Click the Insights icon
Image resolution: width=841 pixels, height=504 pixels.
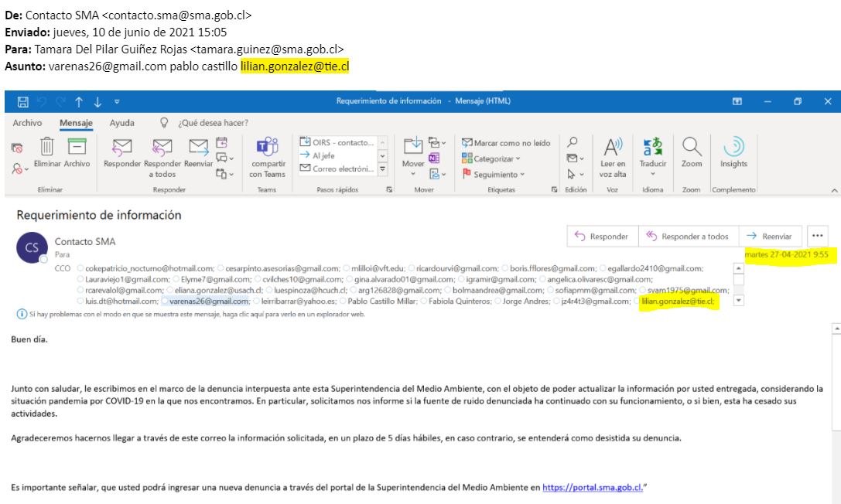click(x=733, y=147)
